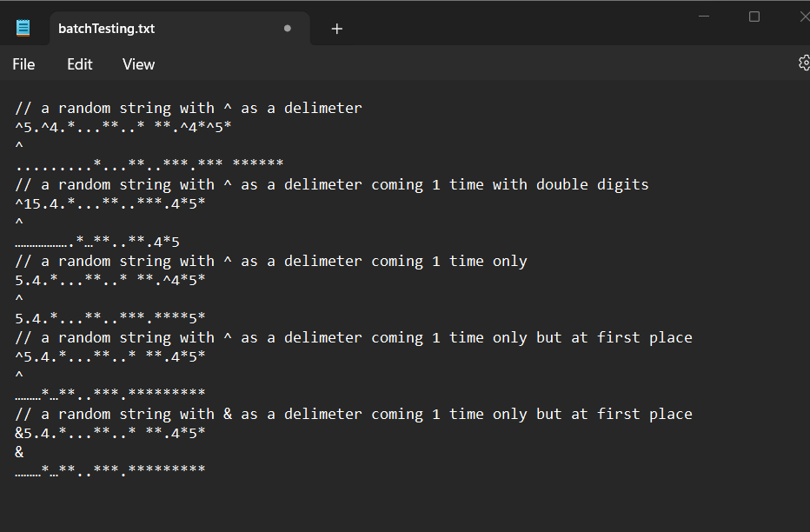Click the line "5.4.*...**..***.****5*"
This screenshot has height=532, width=810.
point(110,318)
